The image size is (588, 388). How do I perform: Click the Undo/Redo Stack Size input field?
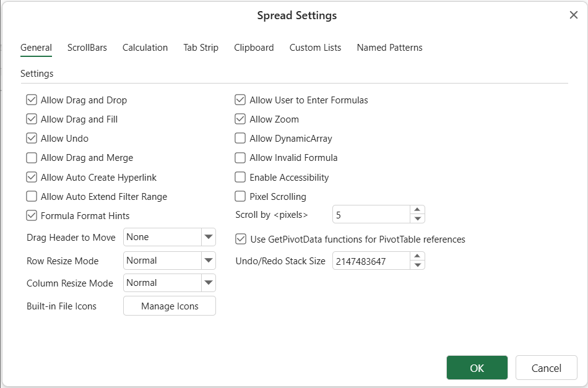[x=371, y=261]
